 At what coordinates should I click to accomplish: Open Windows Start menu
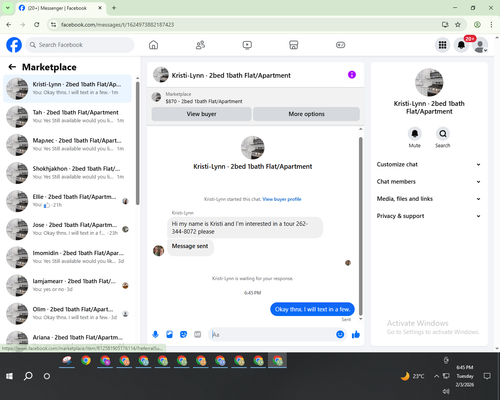[x=9, y=376]
